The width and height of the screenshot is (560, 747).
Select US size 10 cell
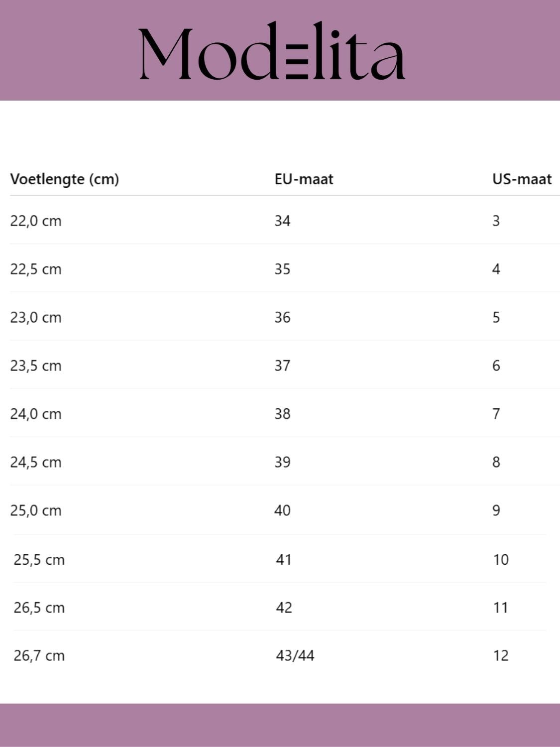click(x=501, y=560)
